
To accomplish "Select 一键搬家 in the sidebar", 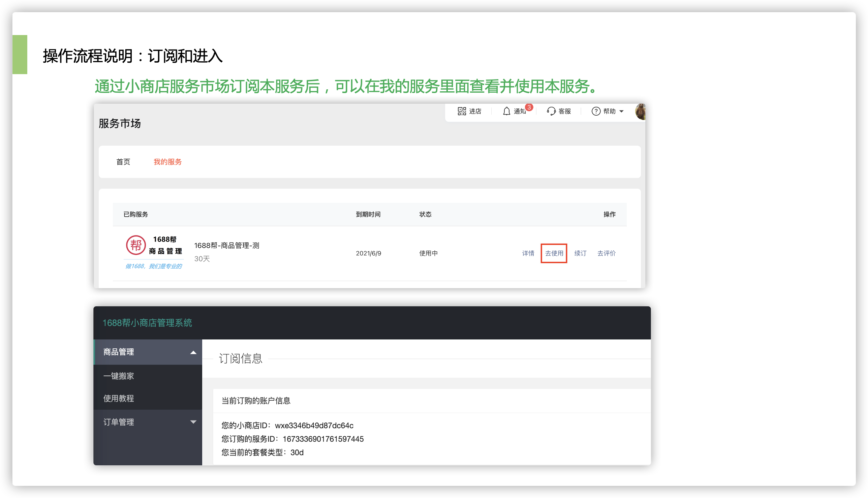I will [x=118, y=376].
